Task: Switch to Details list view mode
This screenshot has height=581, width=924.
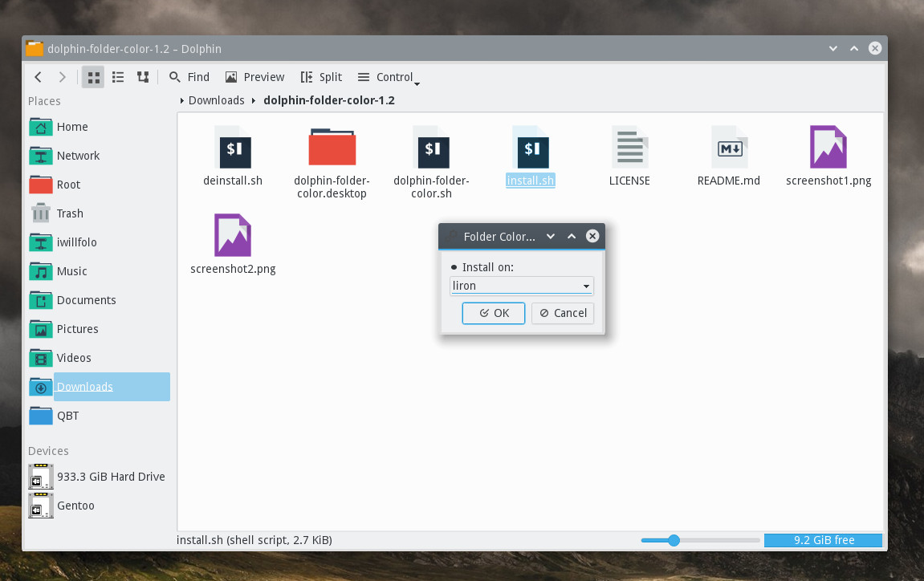Action: pyautogui.click(x=118, y=77)
